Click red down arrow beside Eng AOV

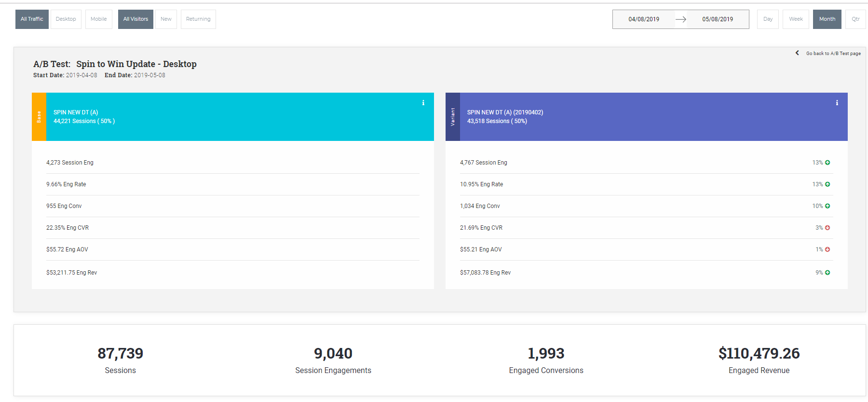(x=827, y=250)
